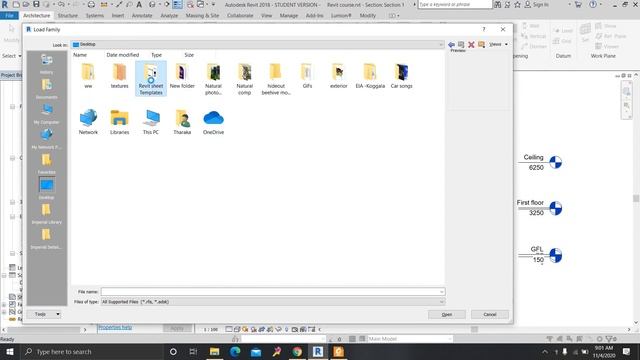Sort files by Date modified column header
The height and width of the screenshot is (360, 640).
(122, 55)
